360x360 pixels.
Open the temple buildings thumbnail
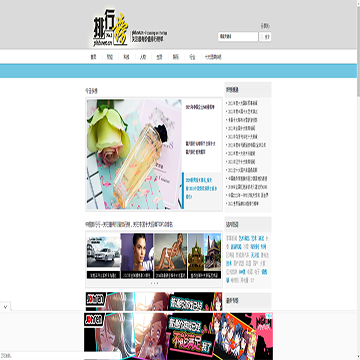tap(204, 252)
